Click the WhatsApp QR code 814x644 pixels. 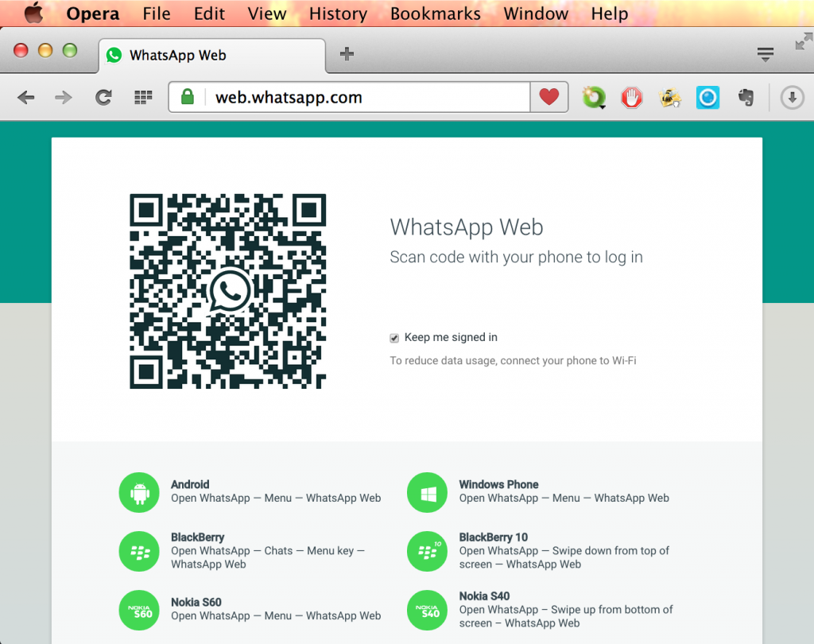coord(227,290)
